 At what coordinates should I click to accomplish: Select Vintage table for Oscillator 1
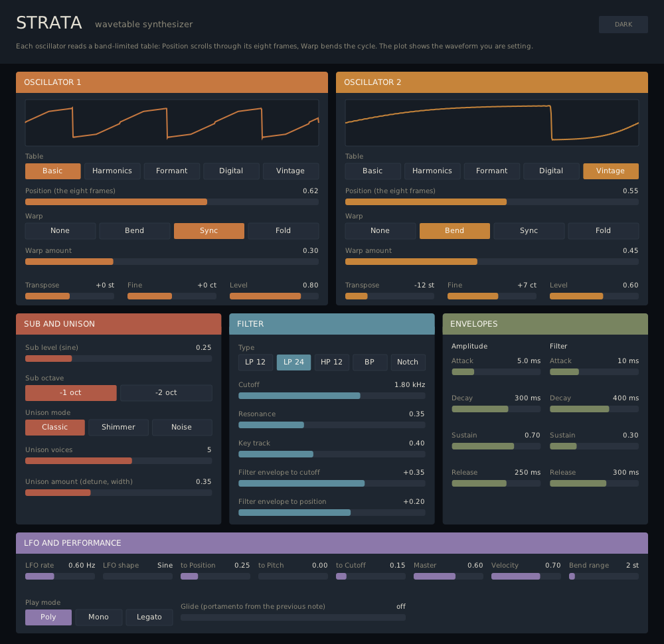tap(291, 171)
